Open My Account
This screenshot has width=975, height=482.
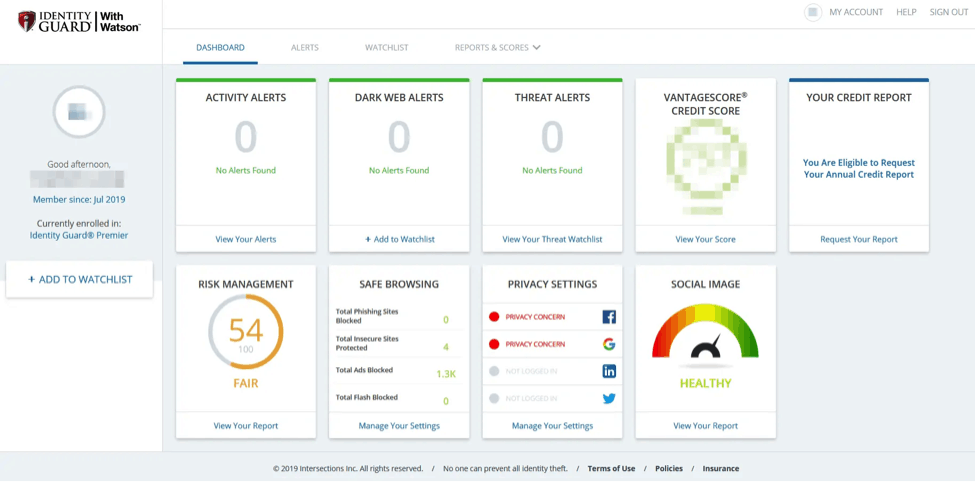coord(856,12)
